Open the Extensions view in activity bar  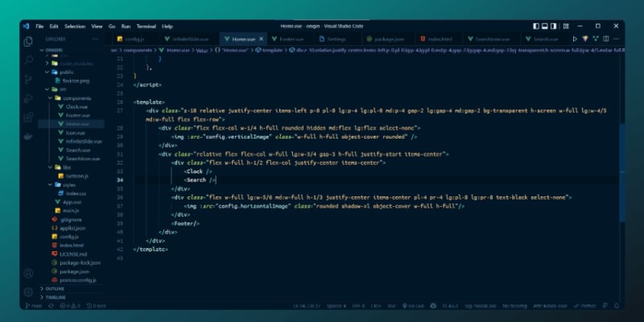28,117
